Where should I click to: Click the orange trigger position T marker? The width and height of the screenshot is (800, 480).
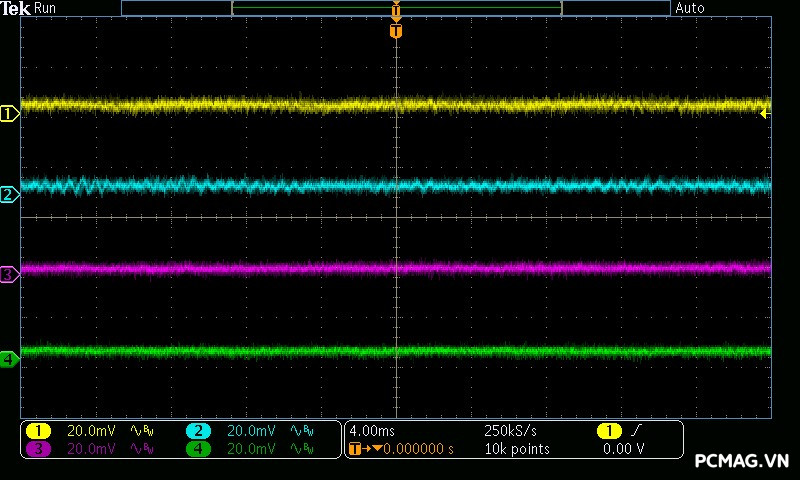396,31
